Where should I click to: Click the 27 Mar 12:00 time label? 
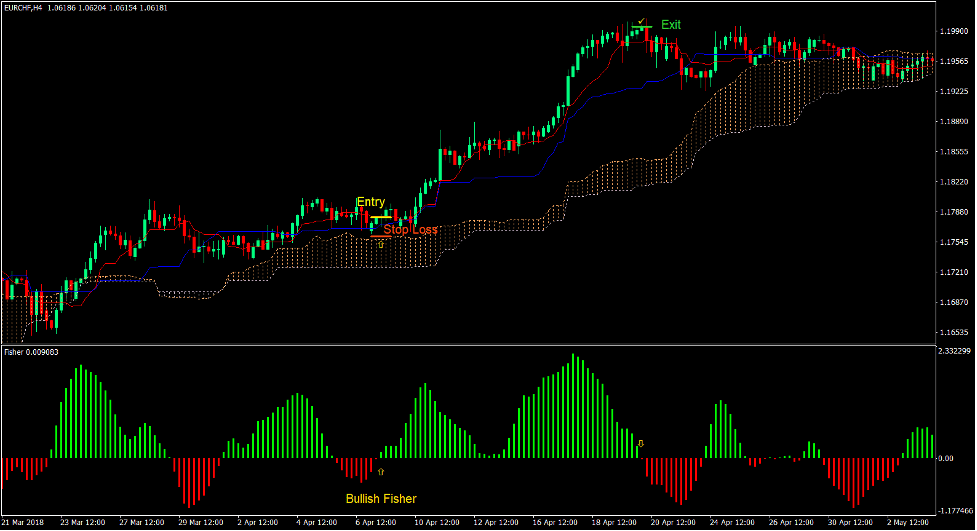tap(141, 522)
